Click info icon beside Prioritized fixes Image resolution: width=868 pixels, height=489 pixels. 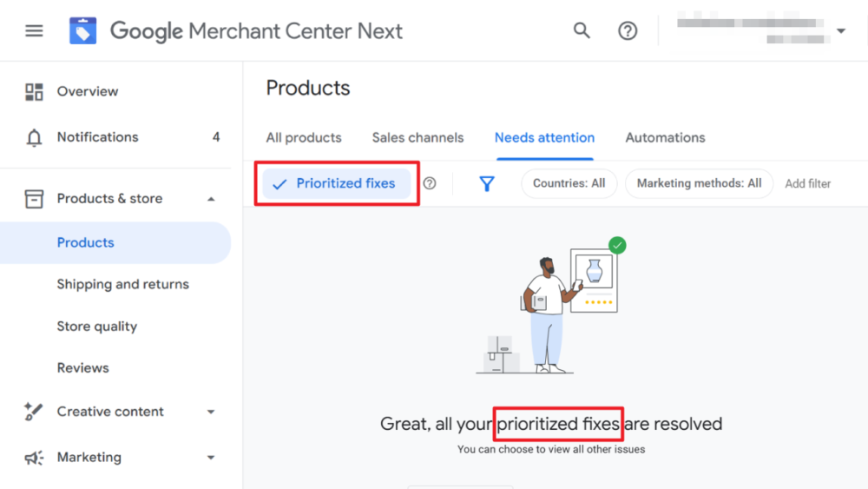(430, 183)
